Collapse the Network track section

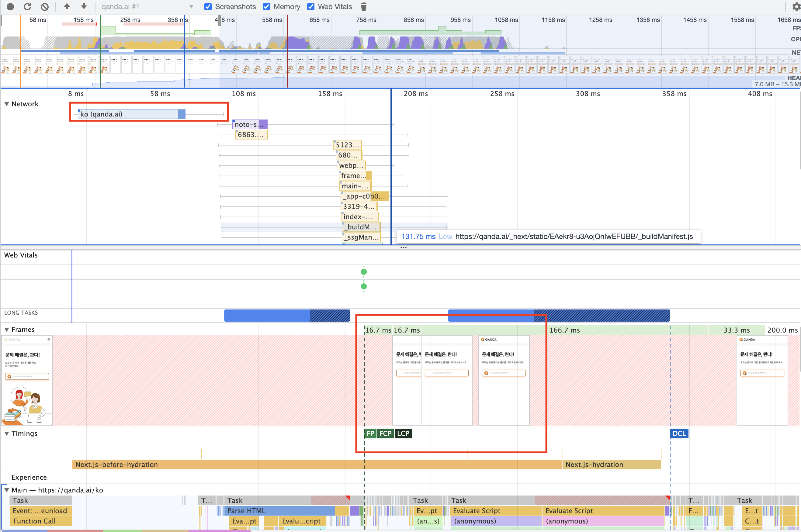point(6,104)
